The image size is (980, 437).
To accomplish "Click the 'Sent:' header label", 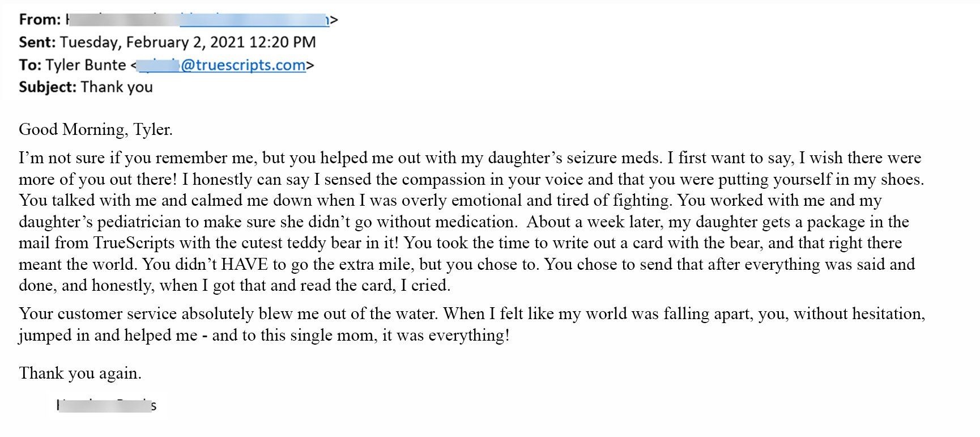I will tap(37, 43).
